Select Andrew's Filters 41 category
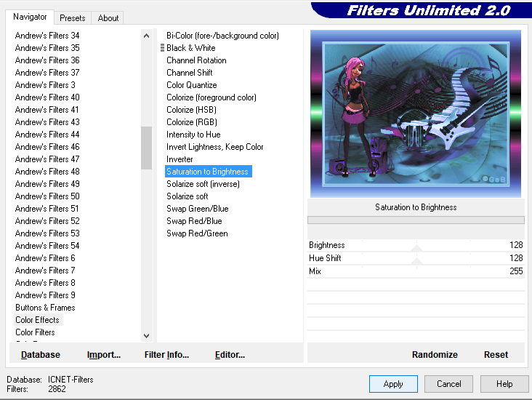This screenshot has width=532, height=400. tap(47, 110)
